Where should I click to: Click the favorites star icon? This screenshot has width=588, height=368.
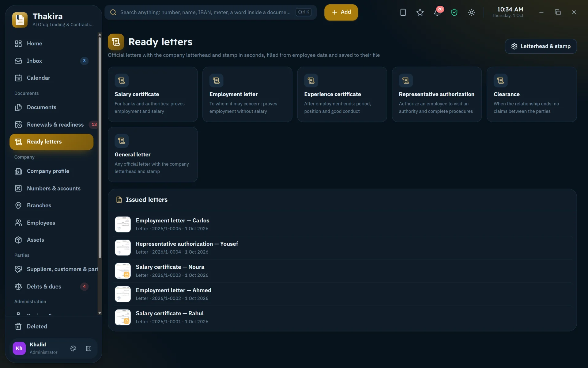(x=420, y=12)
